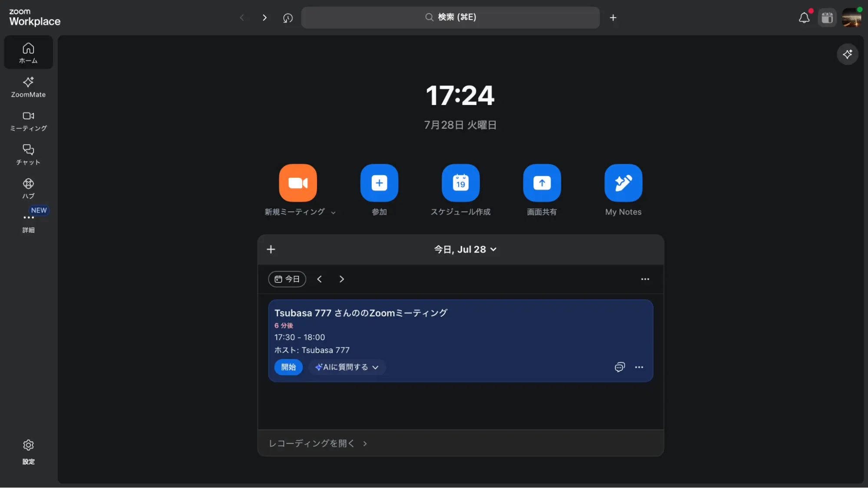Click the NEW badge in sidebar
The height and width of the screenshot is (488, 868).
39,210
